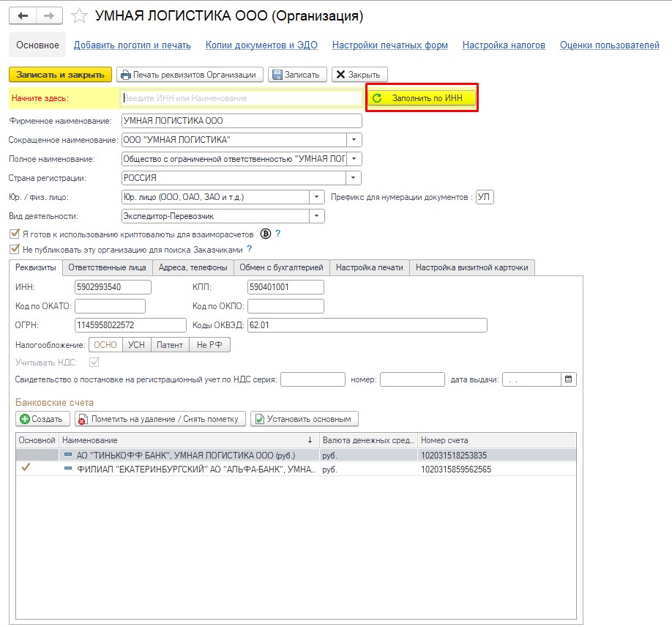
Task: Open help question mark for publishing option
Action: (x=250, y=249)
